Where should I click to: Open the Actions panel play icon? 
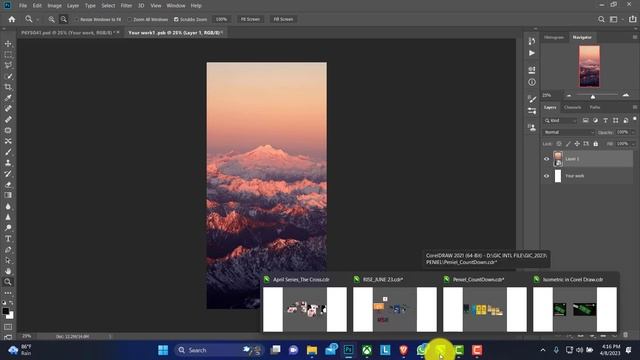(x=531, y=53)
